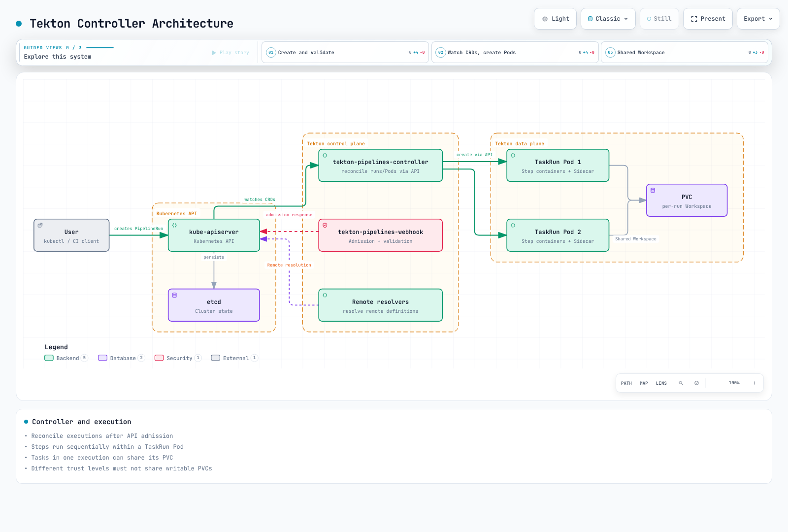Click the 'Remote resolution' edge label
Screen dimensions: 788x532
(x=289, y=265)
